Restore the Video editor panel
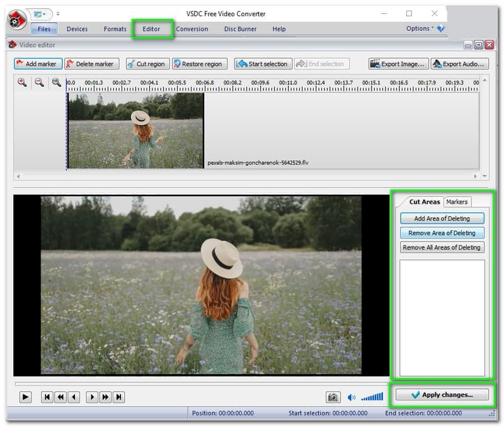Viewport: 504px width, 427px height. click(479, 45)
